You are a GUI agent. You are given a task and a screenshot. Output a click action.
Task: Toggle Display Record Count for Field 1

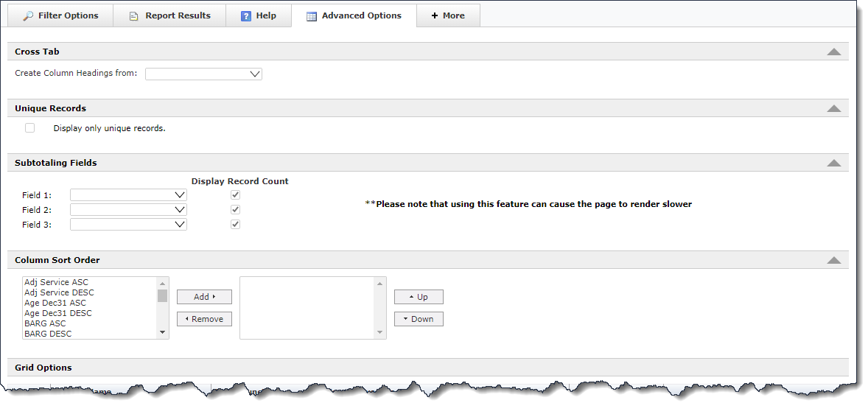(x=236, y=195)
